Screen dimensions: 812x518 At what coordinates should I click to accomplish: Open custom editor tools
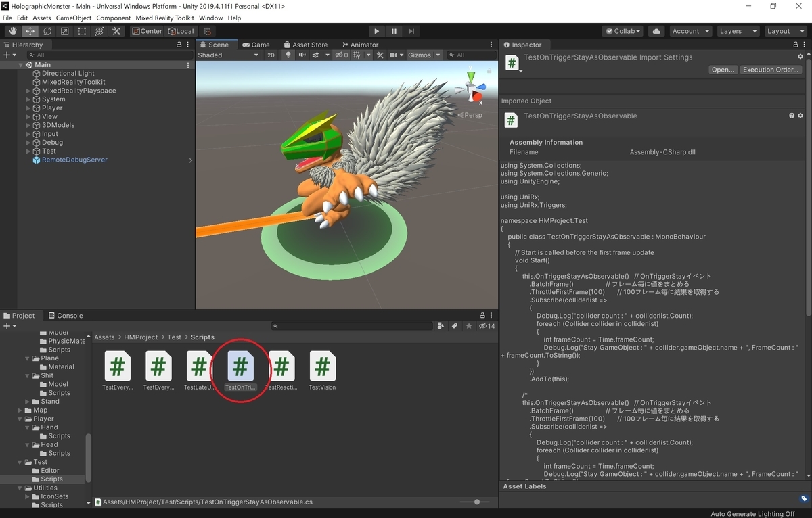116,31
